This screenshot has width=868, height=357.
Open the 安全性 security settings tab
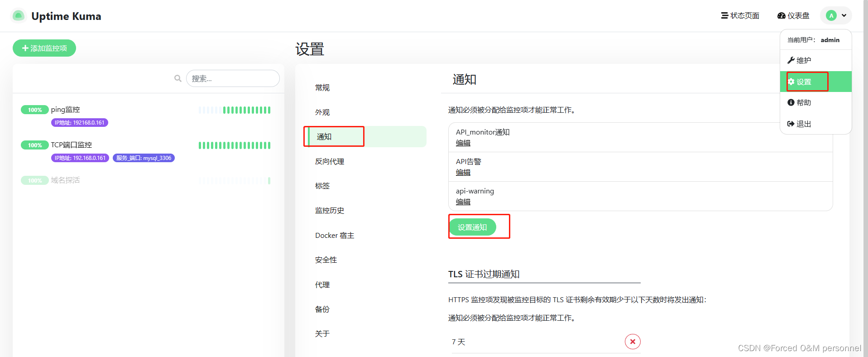point(366,260)
